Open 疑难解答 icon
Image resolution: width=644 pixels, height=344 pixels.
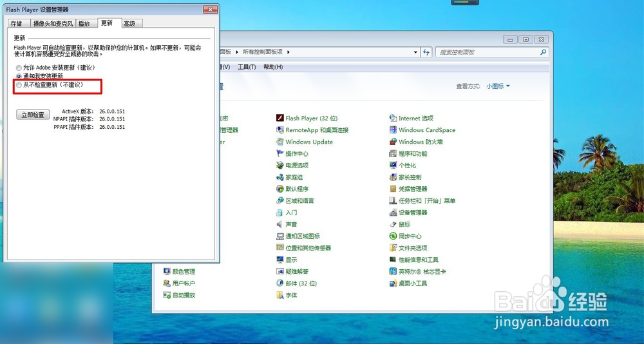(280, 272)
